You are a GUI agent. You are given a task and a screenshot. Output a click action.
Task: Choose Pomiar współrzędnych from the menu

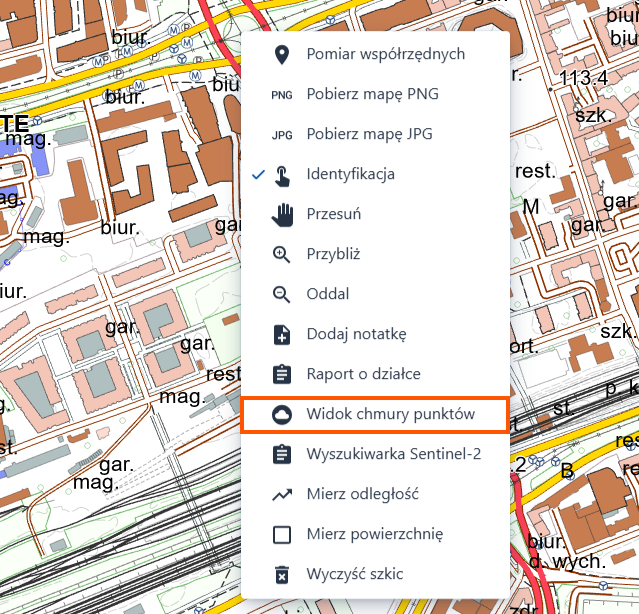(375, 55)
